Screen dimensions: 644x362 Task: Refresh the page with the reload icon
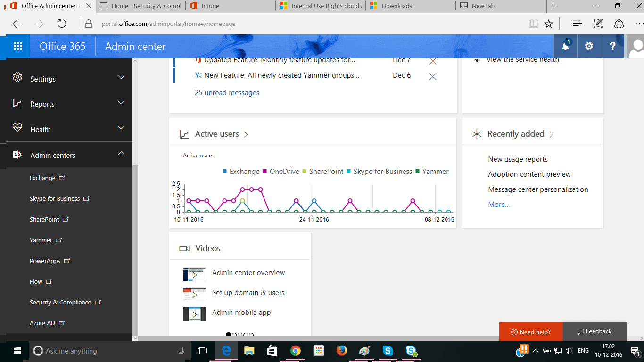click(61, 24)
